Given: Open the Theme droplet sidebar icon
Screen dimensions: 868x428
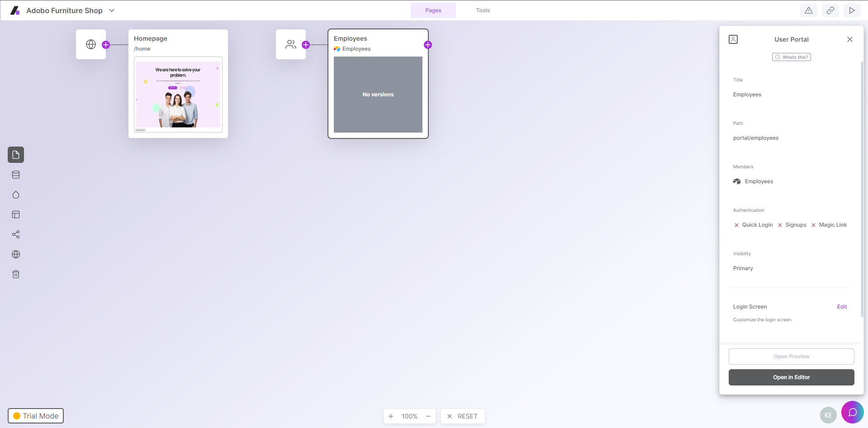Looking at the screenshot, I should [x=16, y=195].
